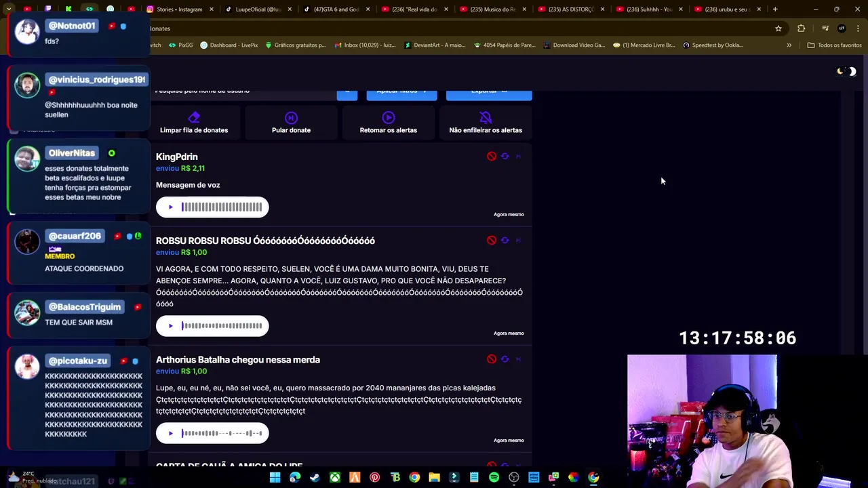Expand hidden bookmarks with the chevron

click(789, 45)
